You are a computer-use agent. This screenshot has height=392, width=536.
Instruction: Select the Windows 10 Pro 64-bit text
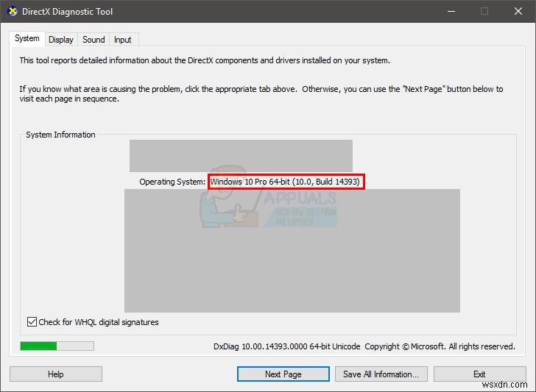[x=285, y=182]
